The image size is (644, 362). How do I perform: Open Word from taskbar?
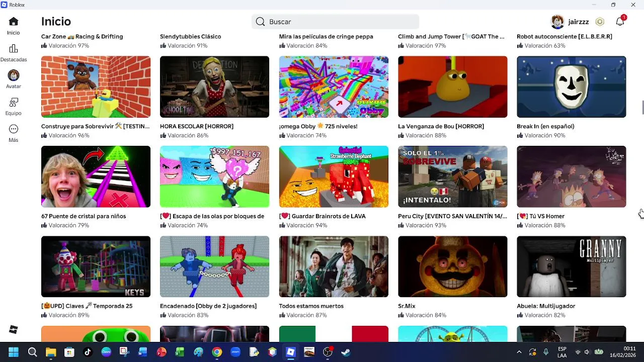click(143, 352)
